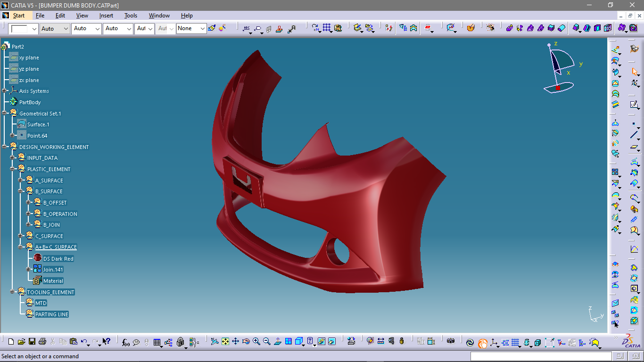Expand the A_SURFACE tree node

(21, 180)
